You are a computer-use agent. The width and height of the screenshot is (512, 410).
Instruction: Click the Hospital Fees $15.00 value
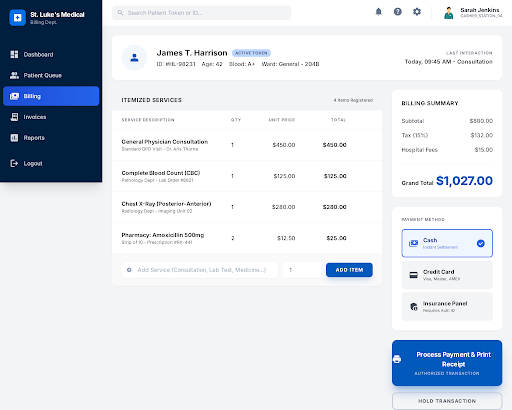pyautogui.click(x=484, y=150)
